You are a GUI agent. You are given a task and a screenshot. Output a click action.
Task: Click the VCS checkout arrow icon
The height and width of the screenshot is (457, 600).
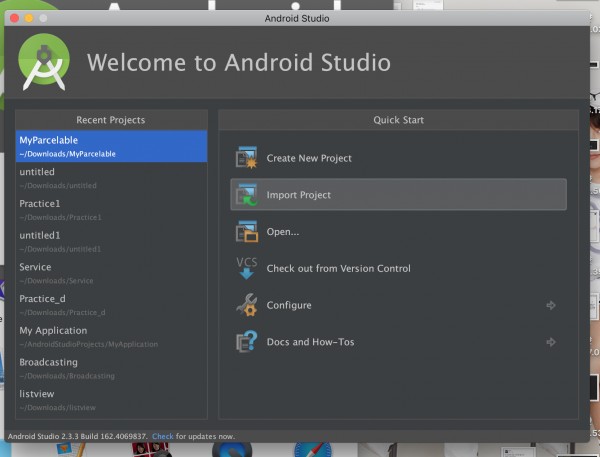pyautogui.click(x=246, y=268)
